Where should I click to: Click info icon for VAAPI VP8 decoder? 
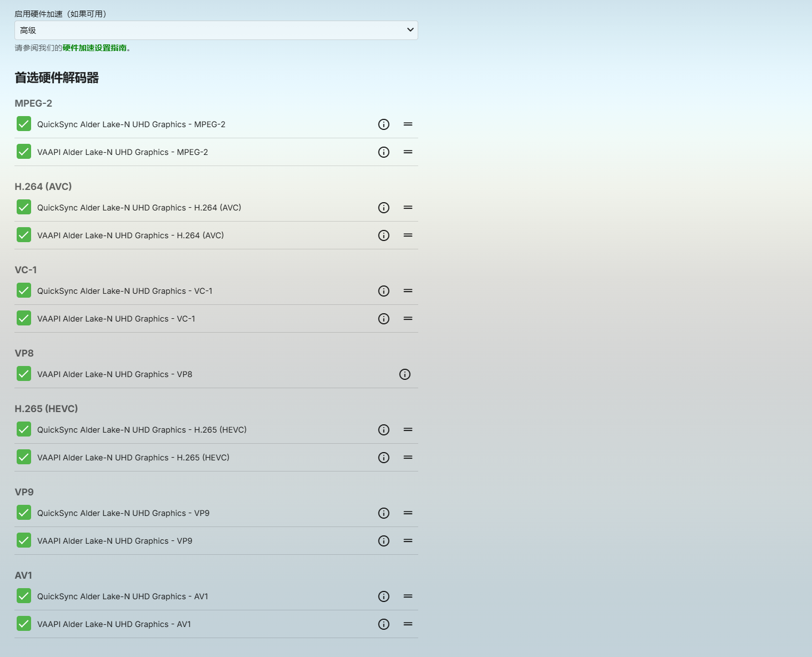point(405,374)
